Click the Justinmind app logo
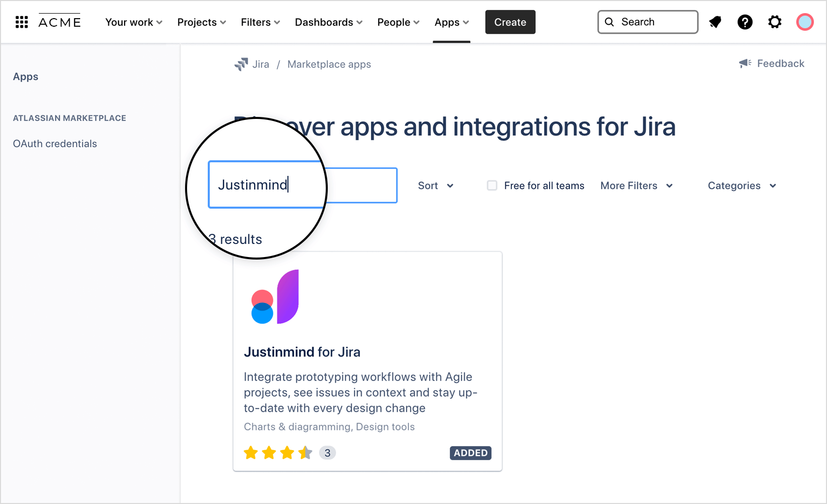The height and width of the screenshot is (504, 827). coord(275,297)
